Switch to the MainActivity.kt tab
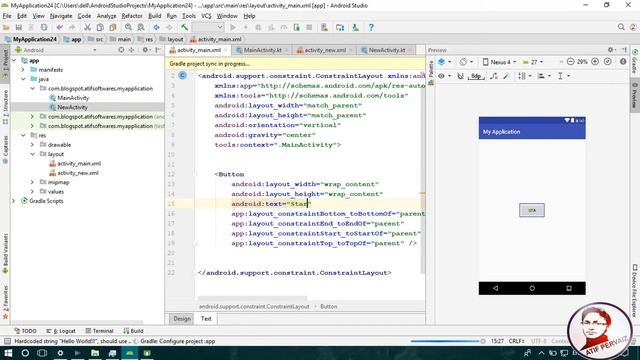Viewport: 640px width, 360px height. (x=262, y=50)
